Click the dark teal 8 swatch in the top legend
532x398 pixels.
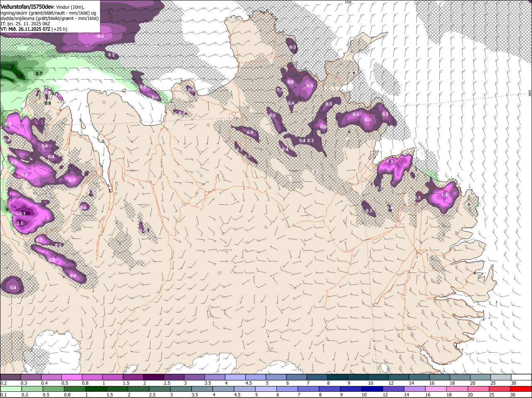click(337, 377)
